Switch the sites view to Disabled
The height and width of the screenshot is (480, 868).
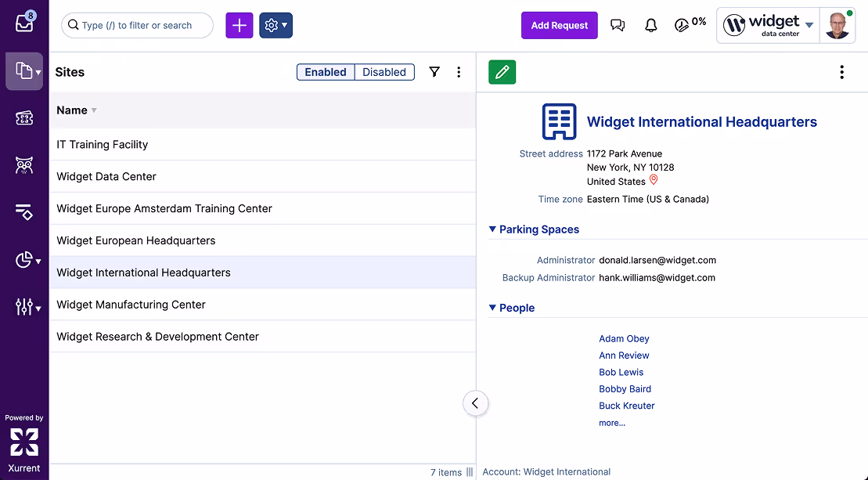coord(384,71)
